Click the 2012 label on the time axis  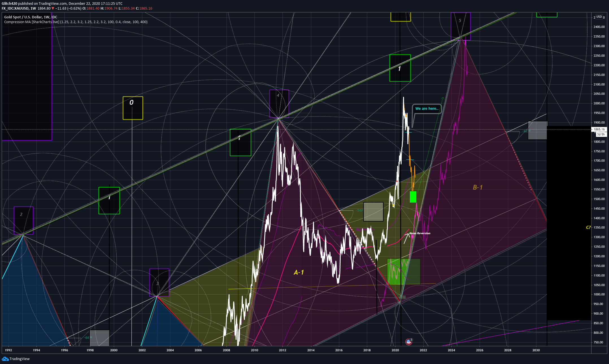[x=282, y=350]
